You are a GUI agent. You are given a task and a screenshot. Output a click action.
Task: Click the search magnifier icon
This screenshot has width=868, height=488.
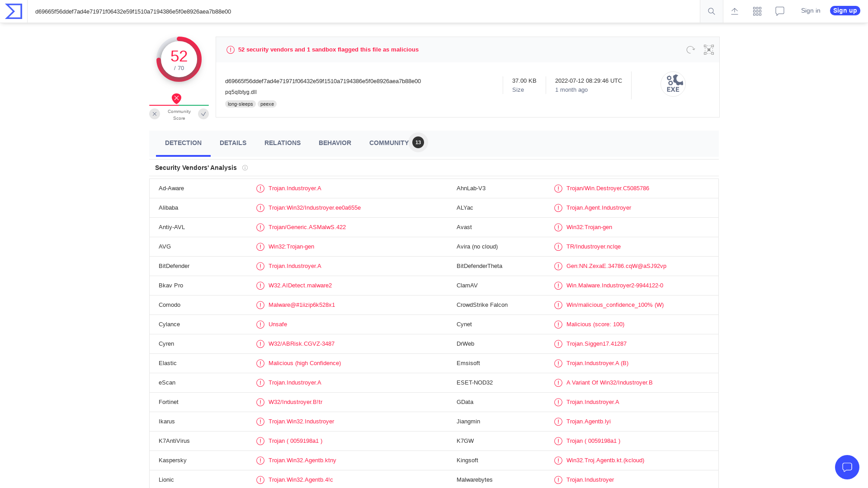712,11
